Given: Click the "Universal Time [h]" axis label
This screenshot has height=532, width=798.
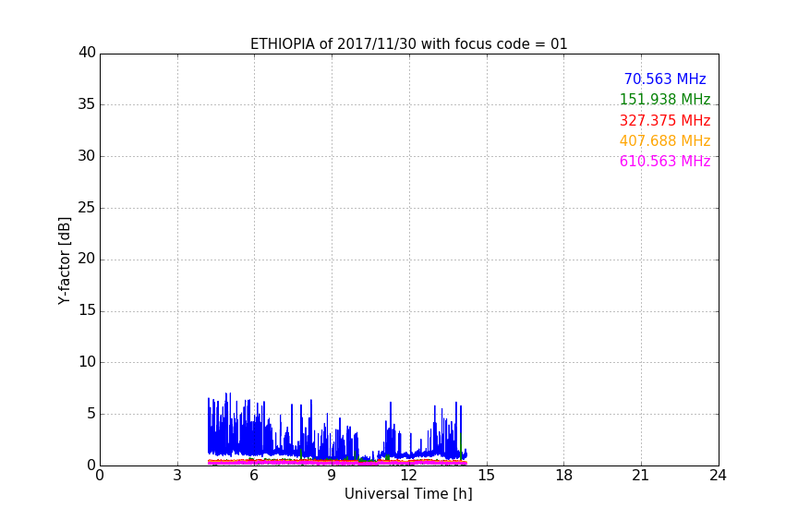Looking at the screenshot, I should coord(408,494).
